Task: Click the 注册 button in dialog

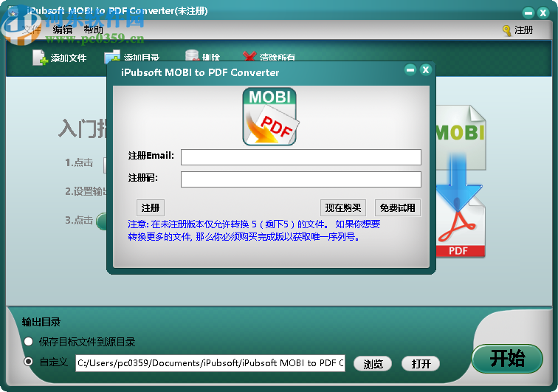Action: 151,207
